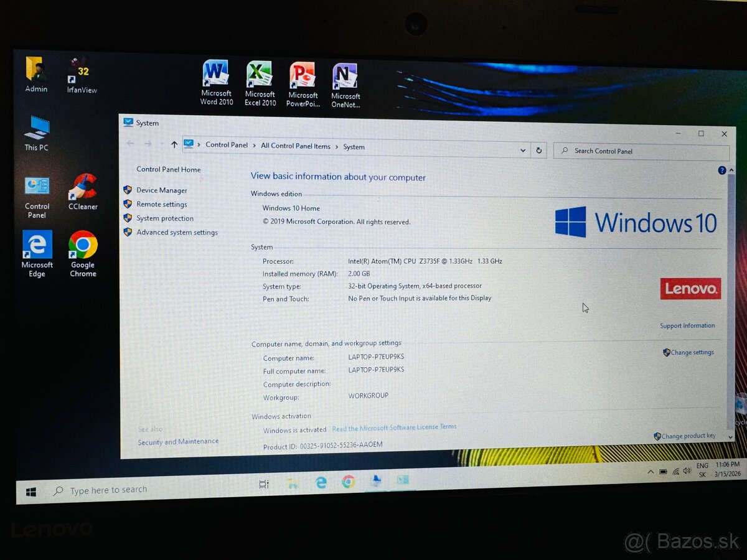
Task: Open the address bar dropdown arrow
Action: (x=523, y=150)
